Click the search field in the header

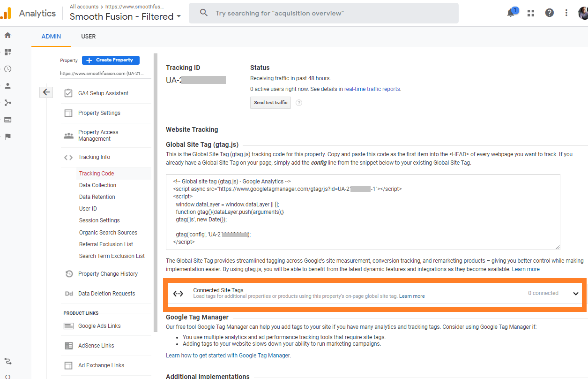pos(324,13)
